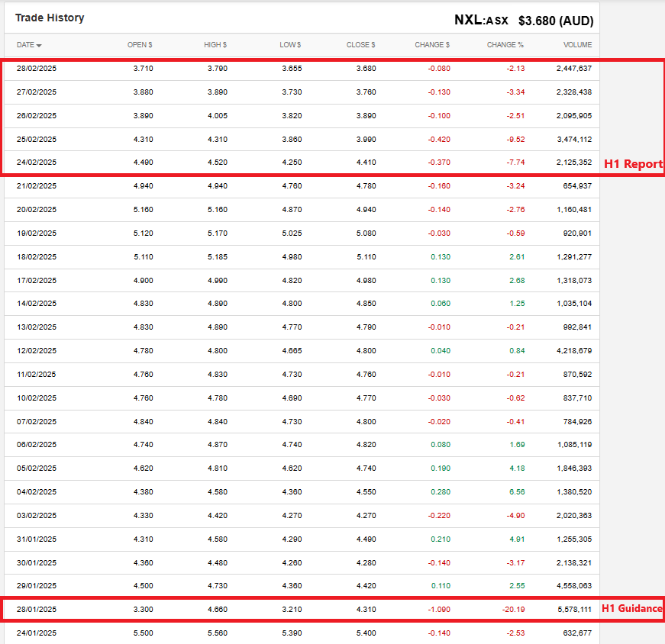665x644 pixels.
Task: Click the Trade History title
Action: point(50,18)
